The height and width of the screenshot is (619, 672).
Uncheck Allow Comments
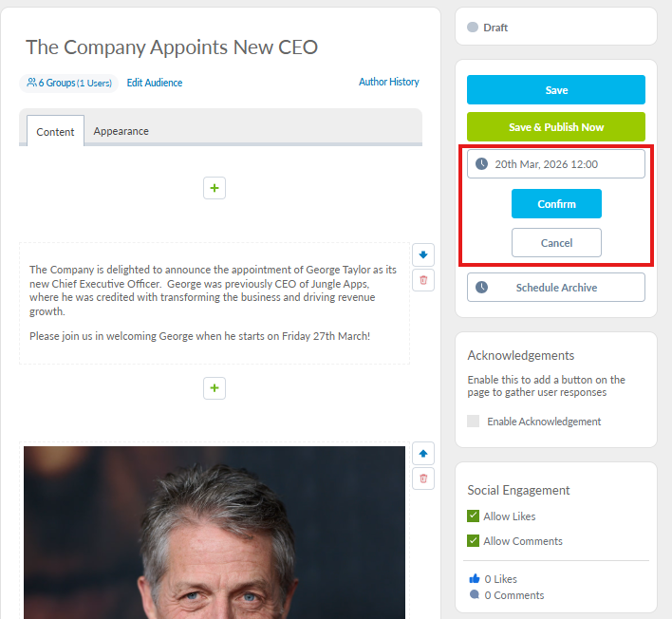(x=474, y=541)
